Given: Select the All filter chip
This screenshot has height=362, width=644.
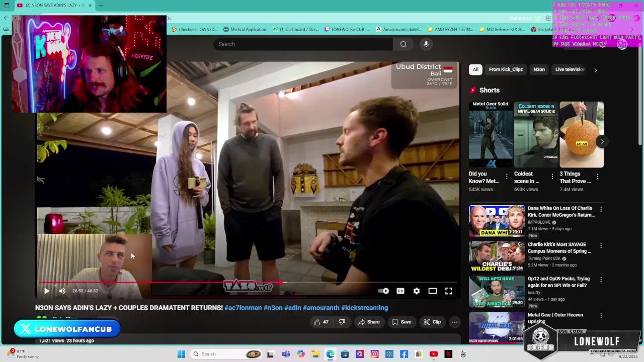Looking at the screenshot, I should tap(475, 69).
